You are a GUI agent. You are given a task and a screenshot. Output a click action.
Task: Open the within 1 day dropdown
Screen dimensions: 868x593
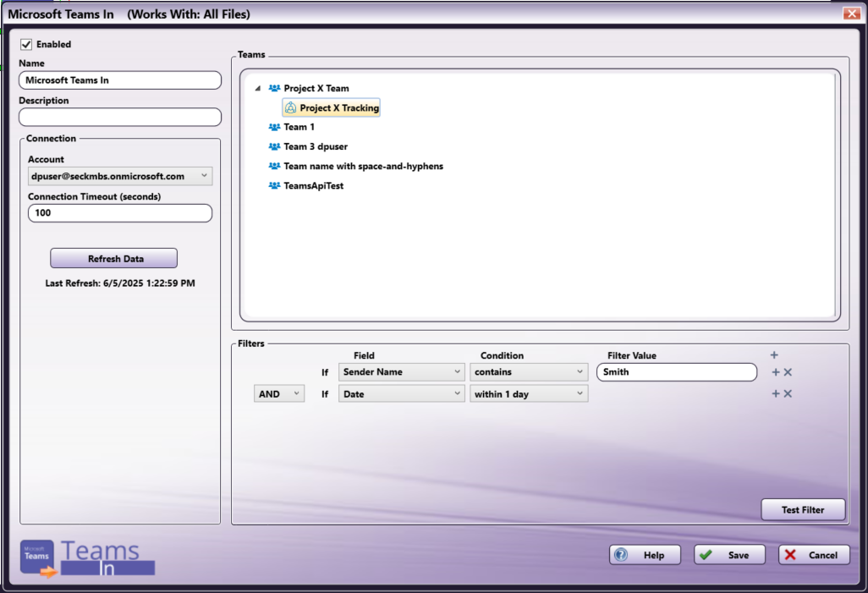[529, 393]
